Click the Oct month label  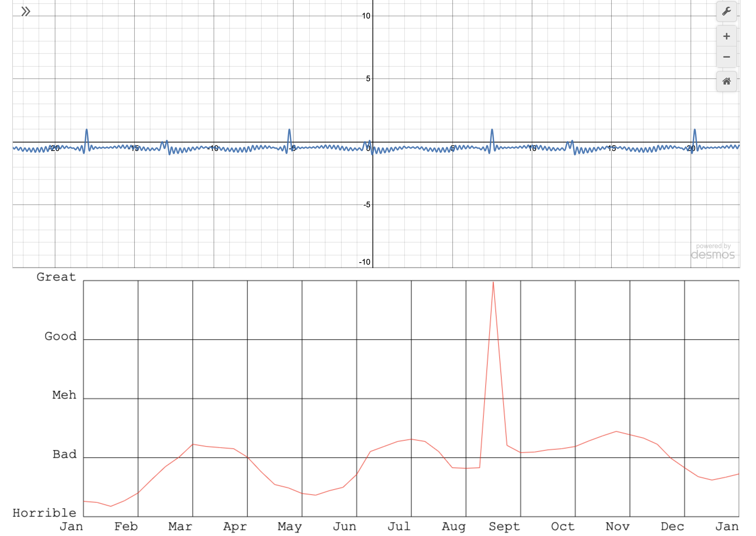pyautogui.click(x=563, y=527)
